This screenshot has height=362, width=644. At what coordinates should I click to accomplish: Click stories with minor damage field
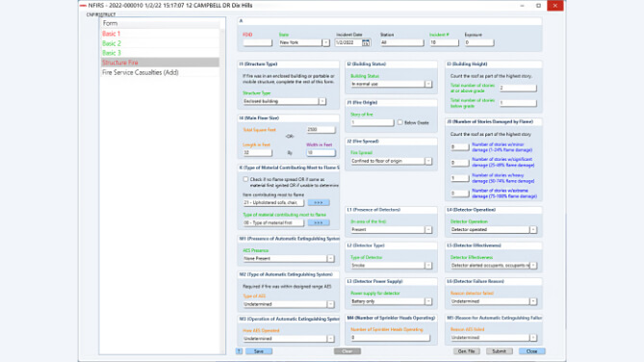pyautogui.click(x=459, y=147)
